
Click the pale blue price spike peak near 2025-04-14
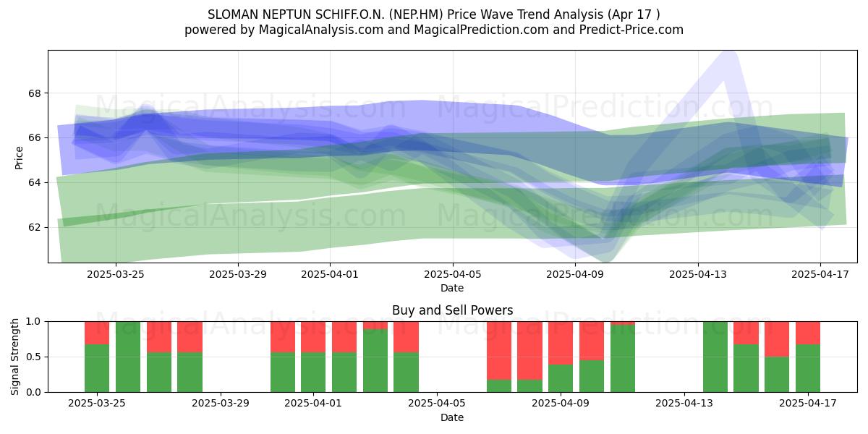coord(729,58)
